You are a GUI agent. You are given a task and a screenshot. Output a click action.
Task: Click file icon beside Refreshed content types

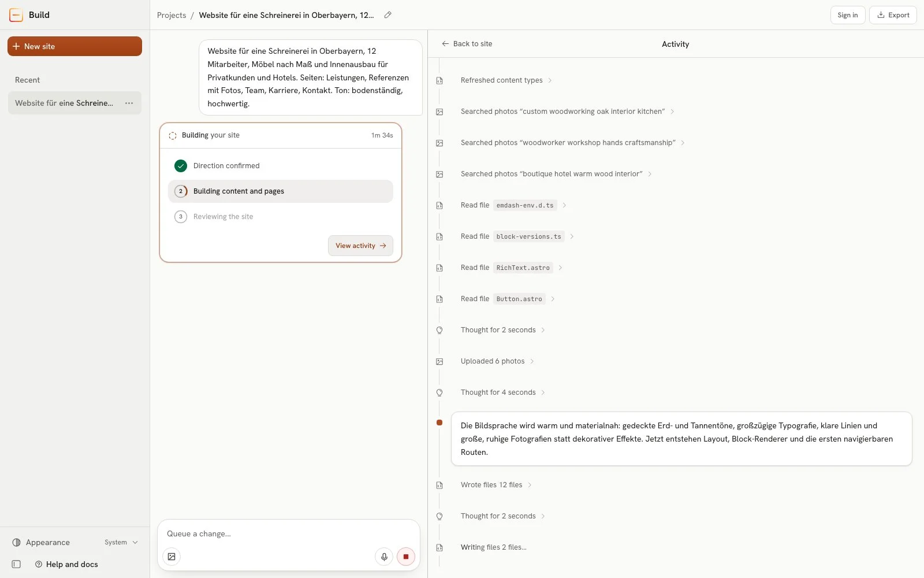[x=439, y=80]
